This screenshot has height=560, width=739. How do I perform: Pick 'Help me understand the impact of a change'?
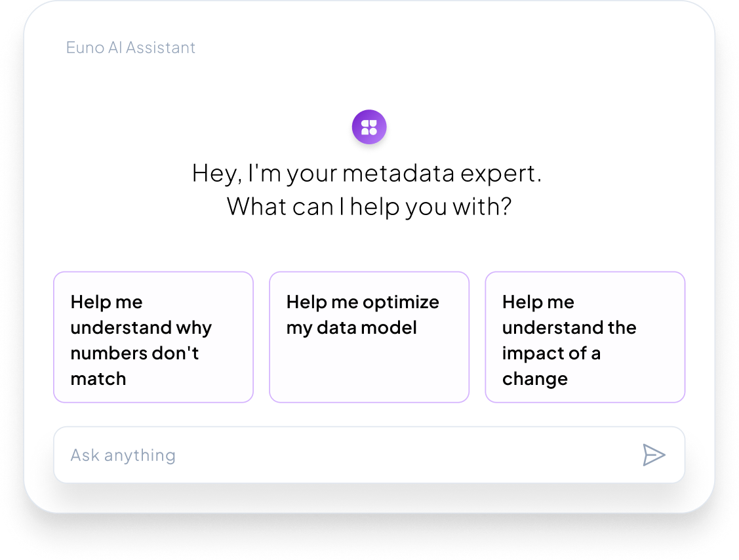[585, 337]
